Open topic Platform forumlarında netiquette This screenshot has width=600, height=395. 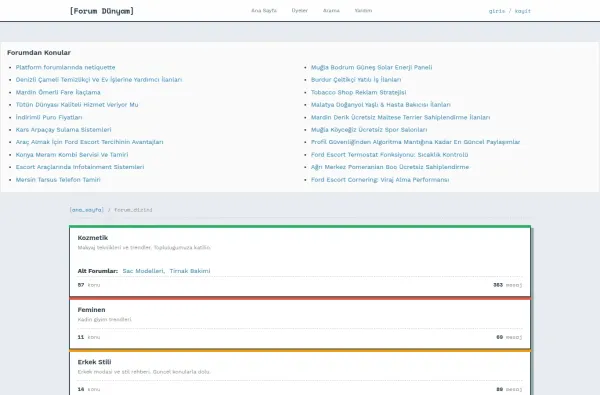point(65,67)
